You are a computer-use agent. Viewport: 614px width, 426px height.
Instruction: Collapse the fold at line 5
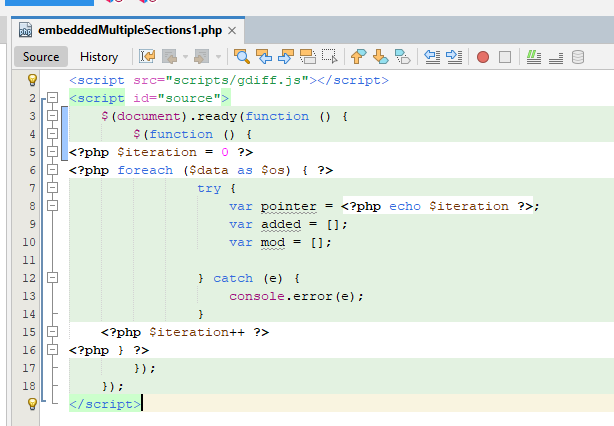pos(52,152)
